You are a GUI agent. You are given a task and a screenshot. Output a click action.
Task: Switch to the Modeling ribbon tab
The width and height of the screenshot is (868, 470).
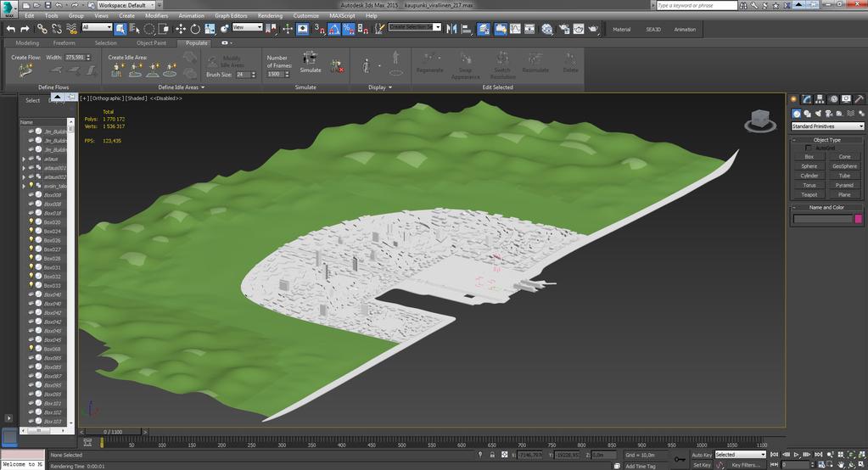click(x=27, y=42)
